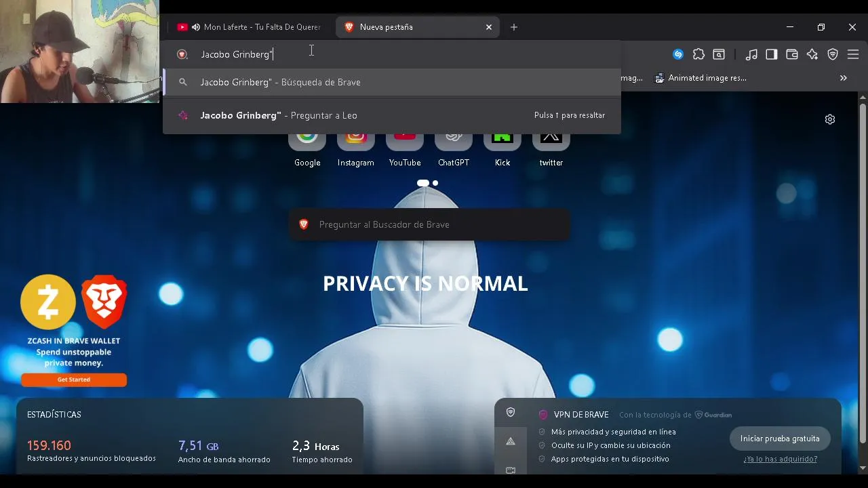Screen dimensions: 868x488
Task: Click the ESTADÍSTICAS heading
Action: click(54, 414)
